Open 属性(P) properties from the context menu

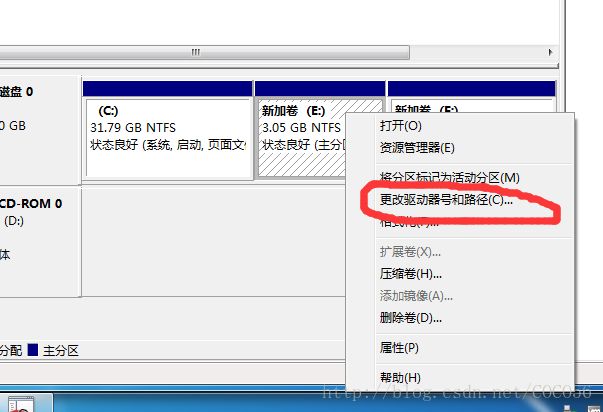pyautogui.click(x=399, y=348)
